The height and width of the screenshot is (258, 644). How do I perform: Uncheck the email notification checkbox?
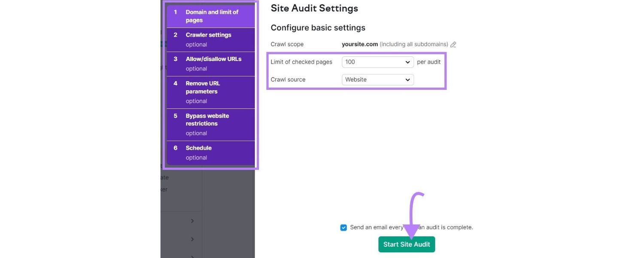point(343,227)
